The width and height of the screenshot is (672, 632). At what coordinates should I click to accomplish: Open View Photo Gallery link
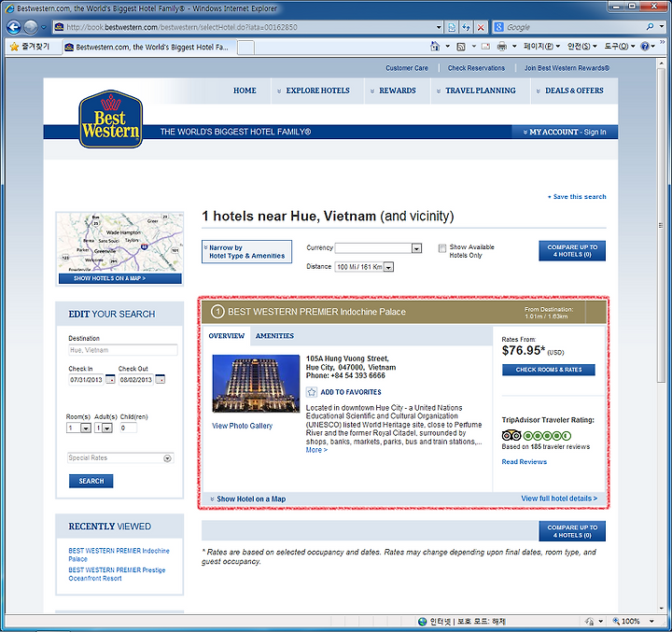coord(242,426)
